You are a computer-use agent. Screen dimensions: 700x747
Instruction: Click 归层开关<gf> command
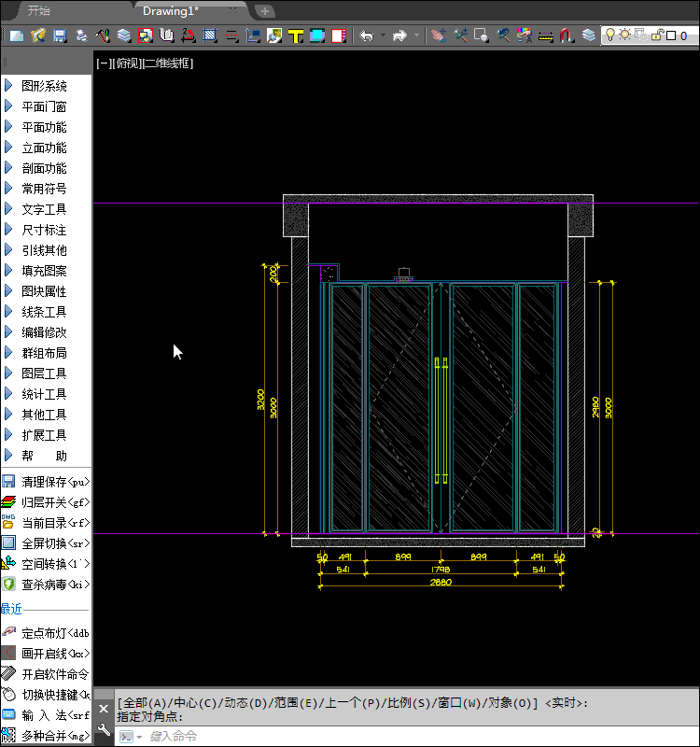coord(46,502)
